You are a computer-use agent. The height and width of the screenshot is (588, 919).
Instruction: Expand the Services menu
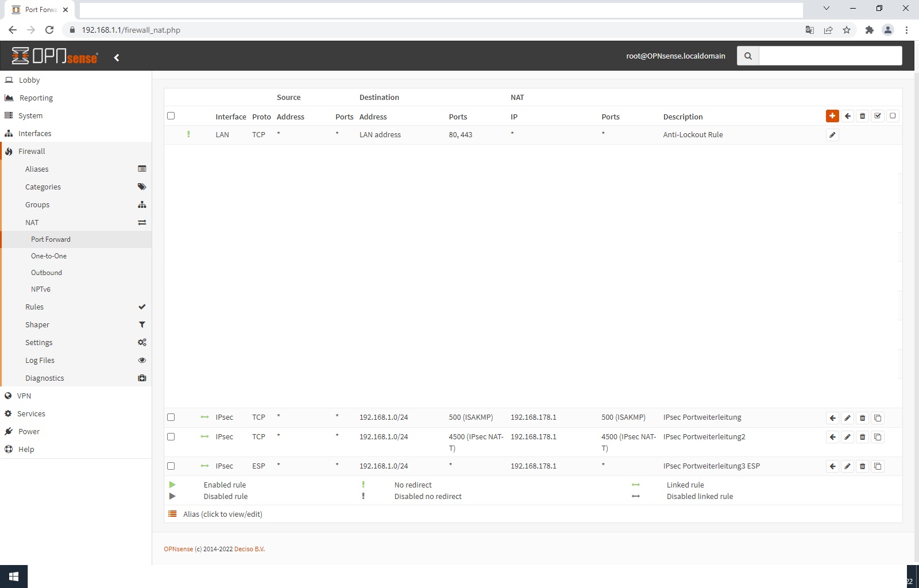click(x=76, y=414)
